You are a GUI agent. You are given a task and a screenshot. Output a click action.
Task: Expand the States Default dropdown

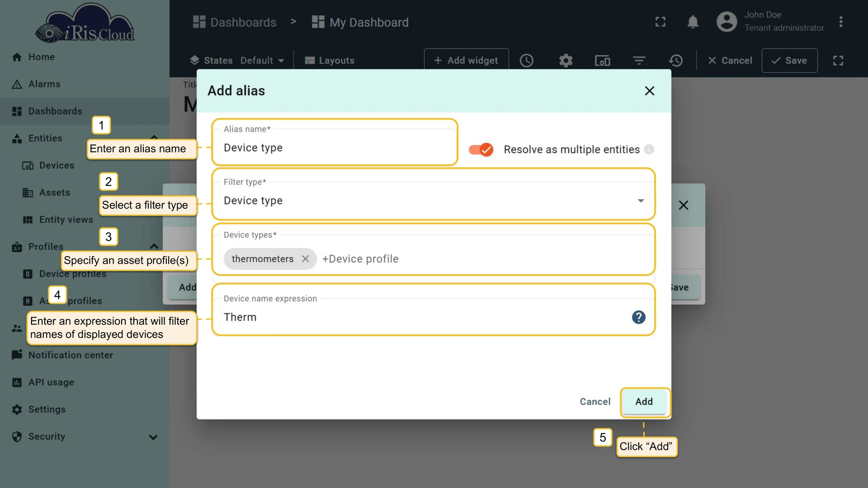pos(262,61)
